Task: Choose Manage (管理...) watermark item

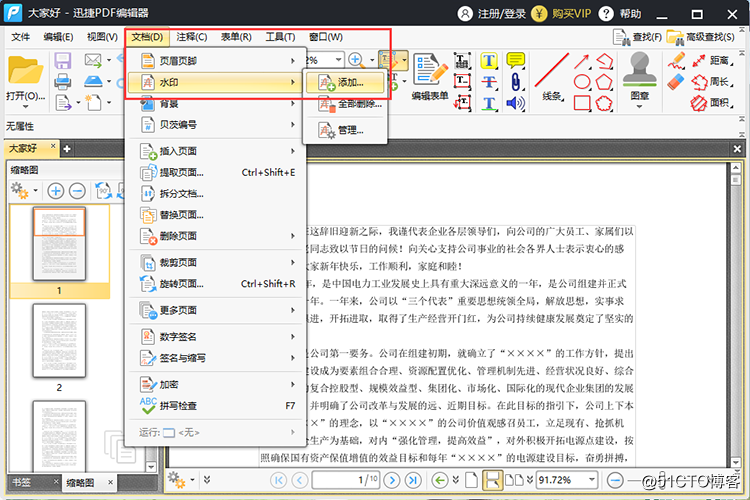Action: pyautogui.click(x=344, y=130)
